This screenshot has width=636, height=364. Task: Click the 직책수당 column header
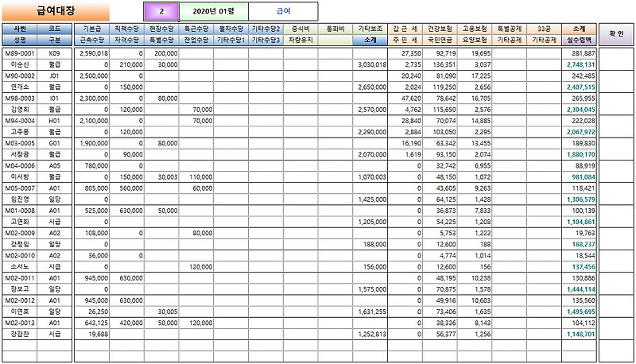click(126, 29)
